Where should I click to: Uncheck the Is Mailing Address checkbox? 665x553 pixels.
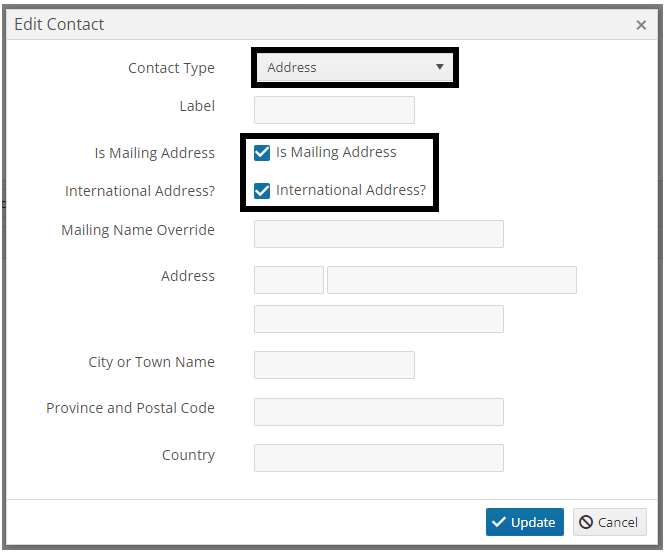pos(262,153)
